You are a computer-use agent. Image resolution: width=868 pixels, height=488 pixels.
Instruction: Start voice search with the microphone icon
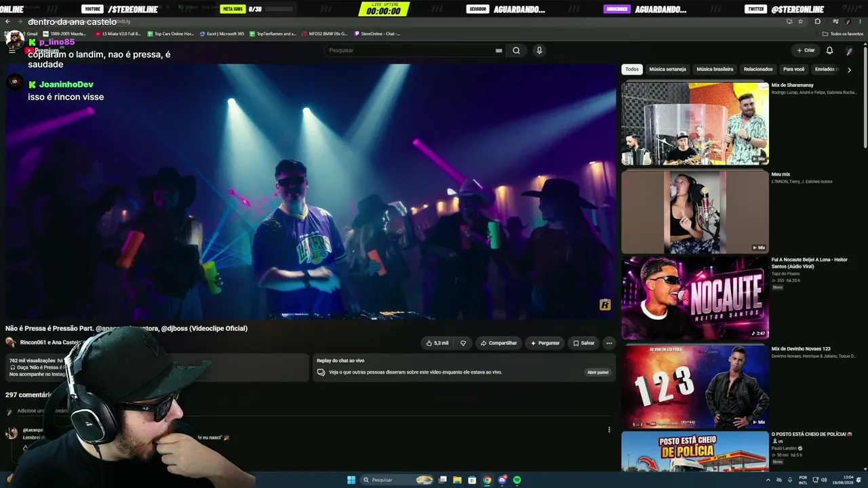coord(539,50)
